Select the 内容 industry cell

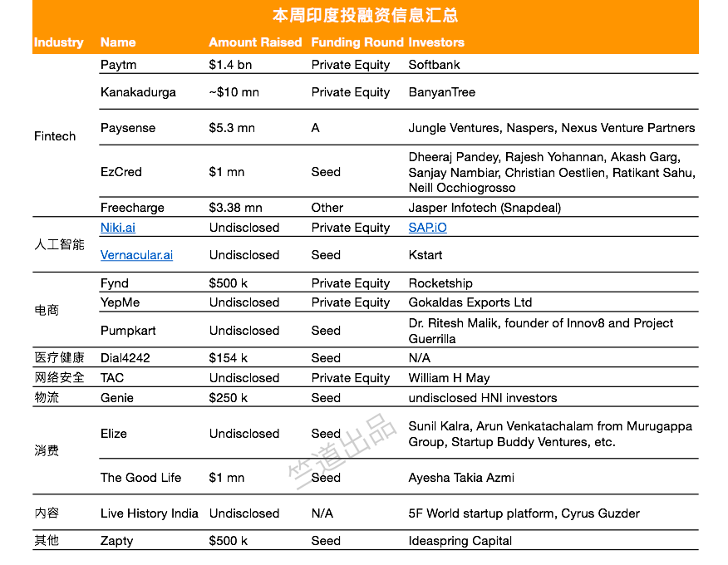click(47, 513)
